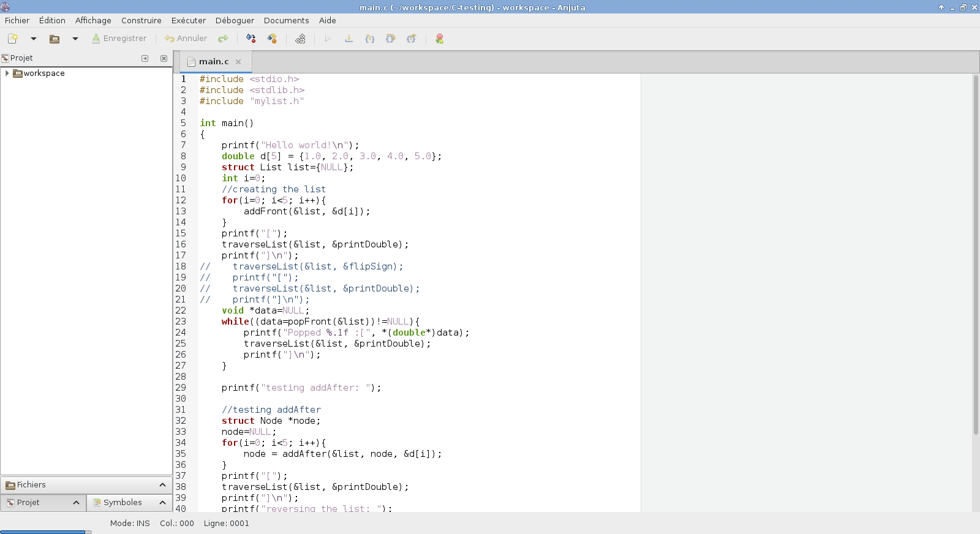
Task: Click the step out debug icon
Action: (x=411, y=39)
